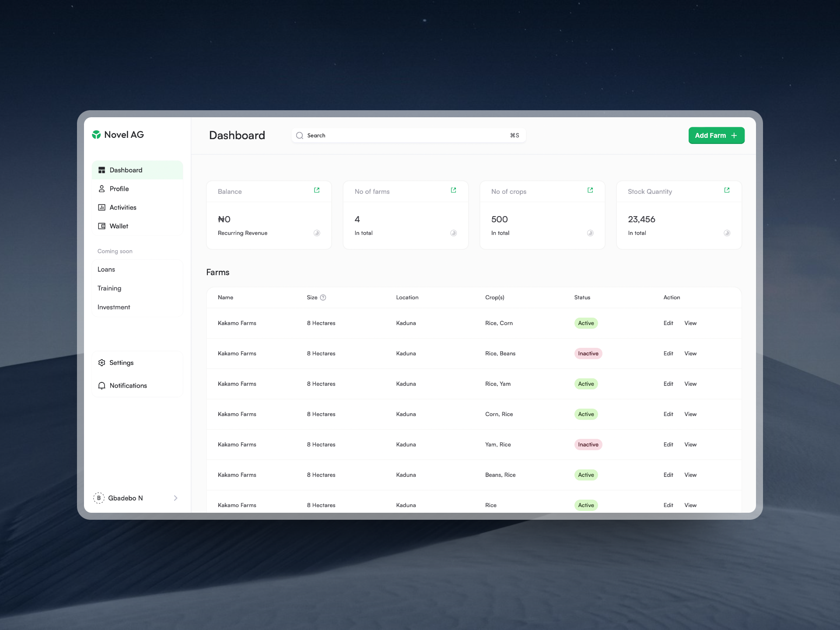Open Settings label in sidebar
Viewport: 840px width, 630px height.
coord(122,363)
